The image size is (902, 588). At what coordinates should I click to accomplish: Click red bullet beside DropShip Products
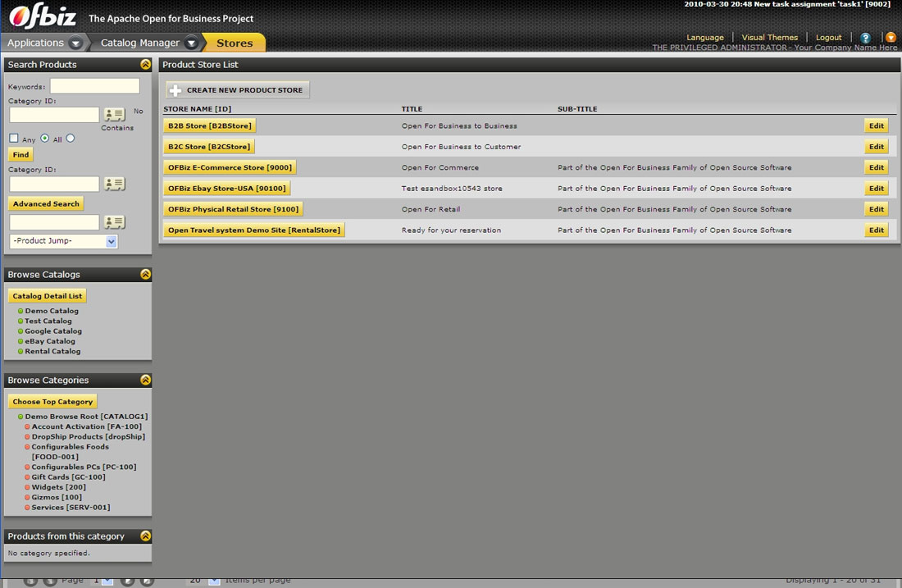[x=27, y=436]
